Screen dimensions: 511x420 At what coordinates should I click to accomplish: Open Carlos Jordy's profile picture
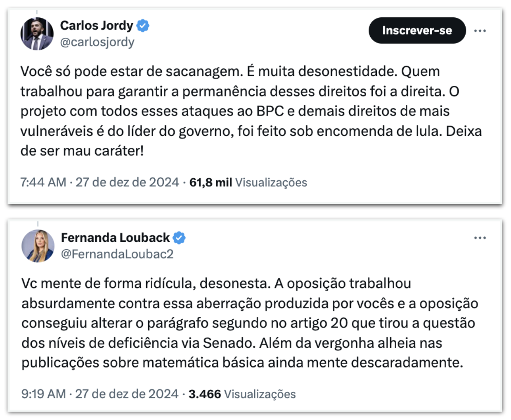37,34
